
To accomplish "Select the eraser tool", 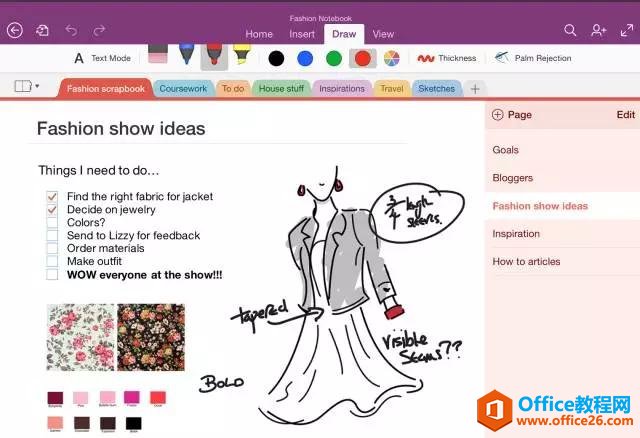I will pos(159,54).
